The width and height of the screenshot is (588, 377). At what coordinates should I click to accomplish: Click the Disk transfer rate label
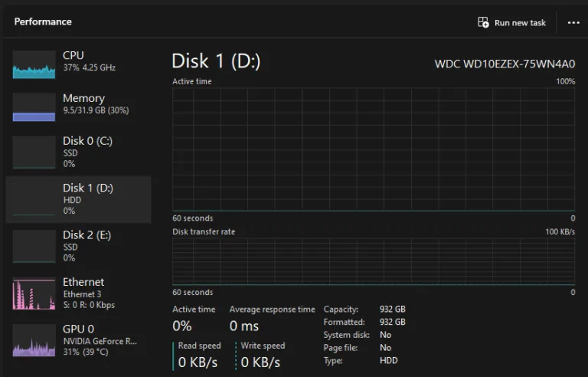click(204, 231)
